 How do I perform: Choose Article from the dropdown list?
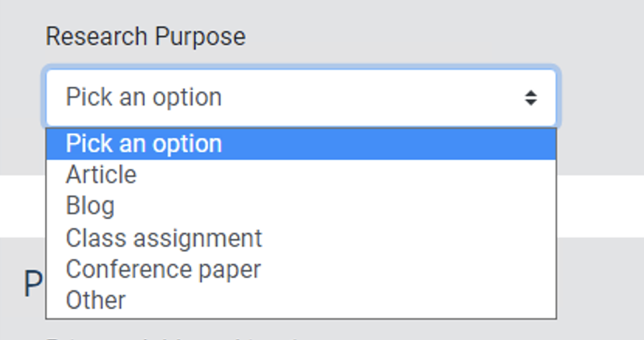pyautogui.click(x=101, y=175)
